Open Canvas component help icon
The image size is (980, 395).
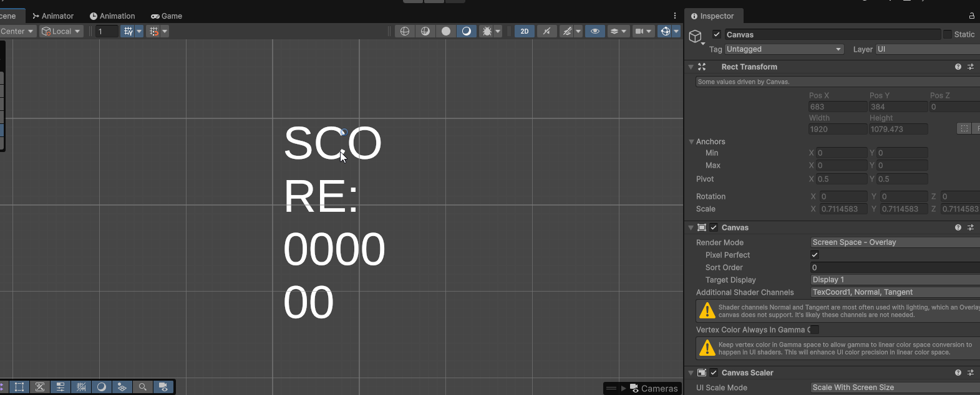(958, 227)
